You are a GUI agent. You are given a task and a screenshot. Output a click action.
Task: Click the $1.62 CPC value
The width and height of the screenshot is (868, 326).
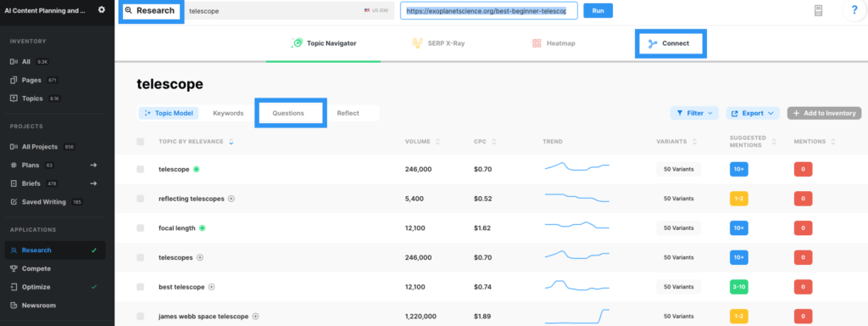pos(482,228)
